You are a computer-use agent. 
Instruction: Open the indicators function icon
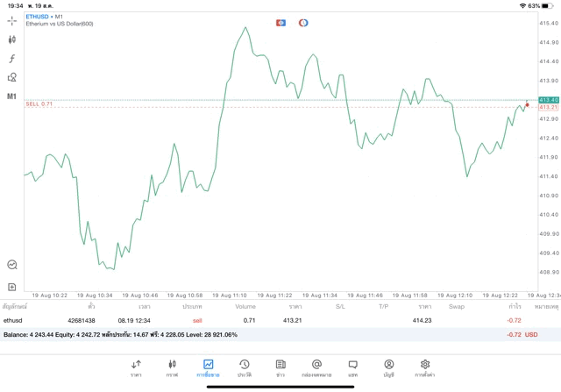point(12,58)
